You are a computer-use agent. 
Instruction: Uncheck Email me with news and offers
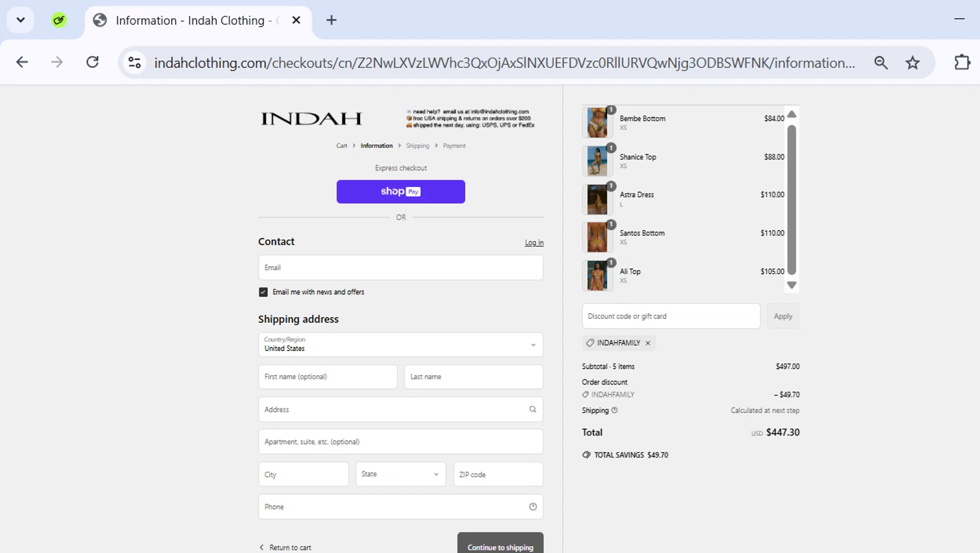[x=263, y=292]
